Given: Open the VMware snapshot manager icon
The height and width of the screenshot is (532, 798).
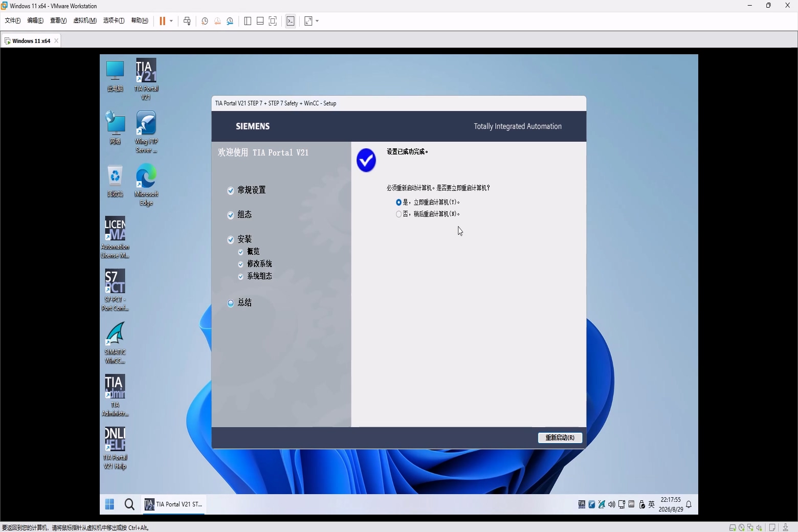Looking at the screenshot, I should (230, 21).
